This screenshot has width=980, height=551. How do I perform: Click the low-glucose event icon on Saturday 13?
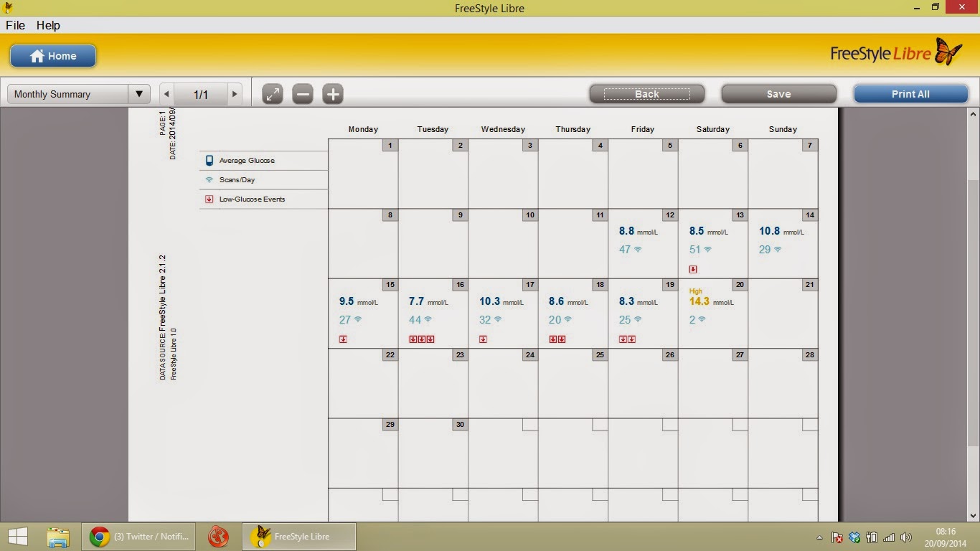click(693, 270)
